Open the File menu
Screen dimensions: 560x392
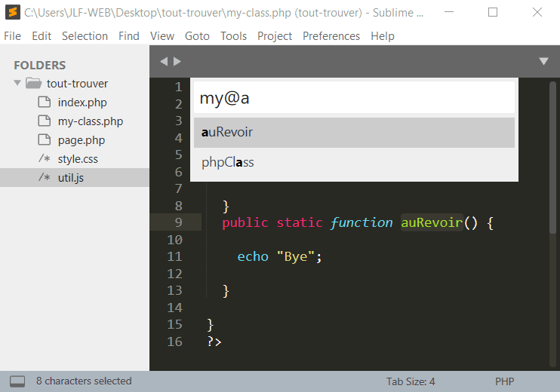13,36
